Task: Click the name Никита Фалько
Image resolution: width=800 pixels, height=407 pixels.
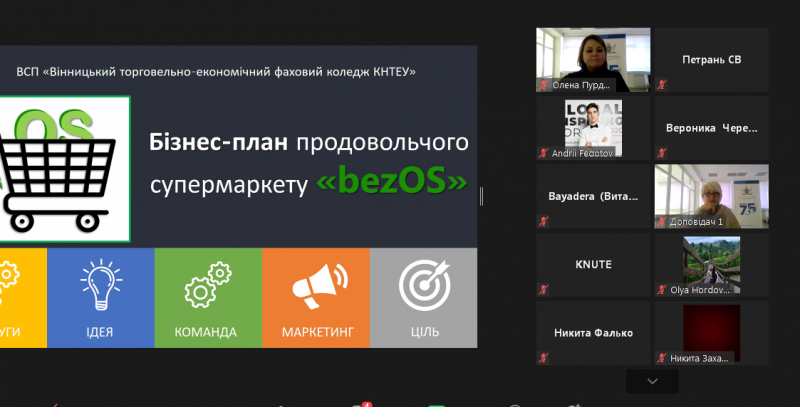Action: [593, 333]
